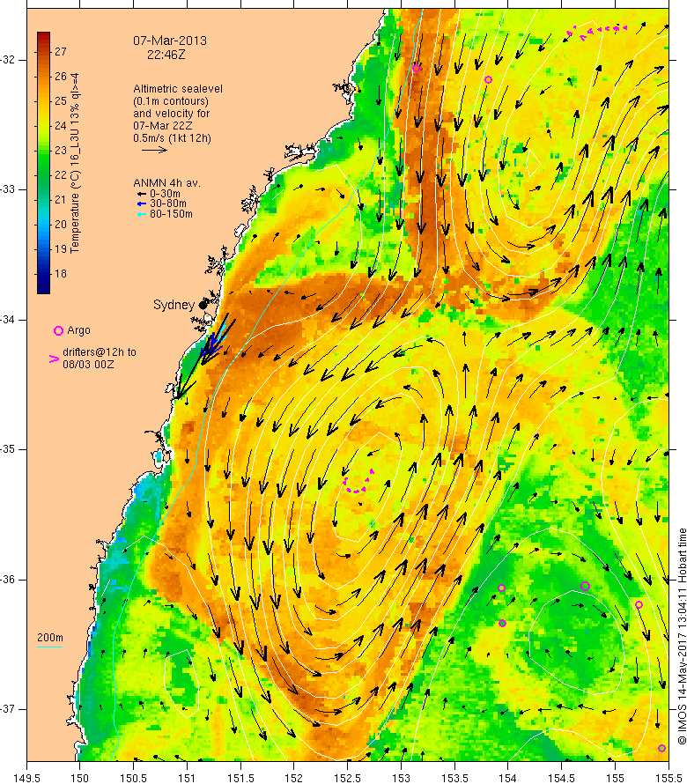Click the green 22°C section of the color bar
687x784 pixels.
click(43, 174)
